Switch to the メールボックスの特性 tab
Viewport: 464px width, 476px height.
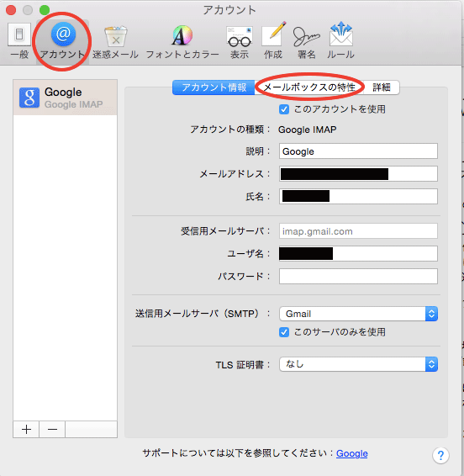point(309,87)
